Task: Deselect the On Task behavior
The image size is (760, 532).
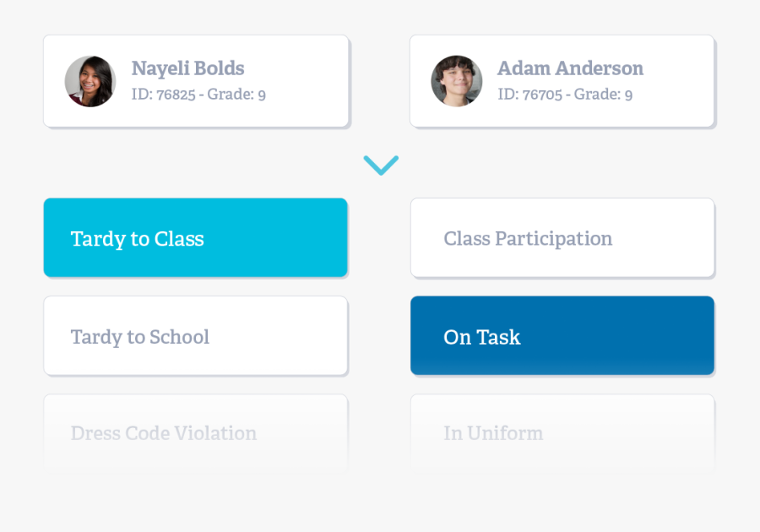Action: [562, 336]
